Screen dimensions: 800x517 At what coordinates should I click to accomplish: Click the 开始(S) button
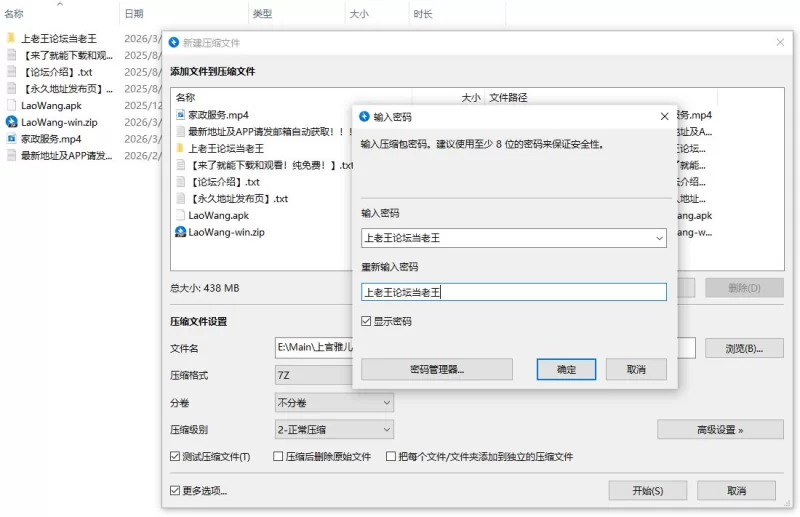click(x=647, y=490)
